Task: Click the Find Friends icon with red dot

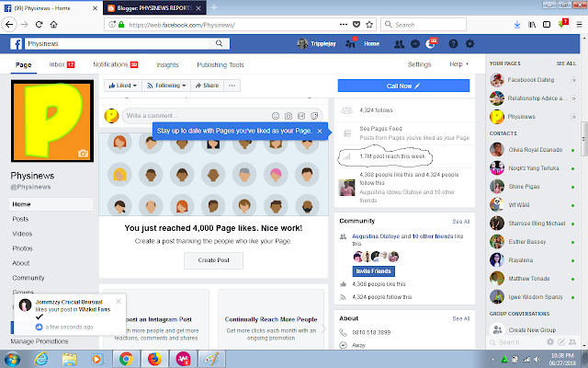Action: (350, 43)
